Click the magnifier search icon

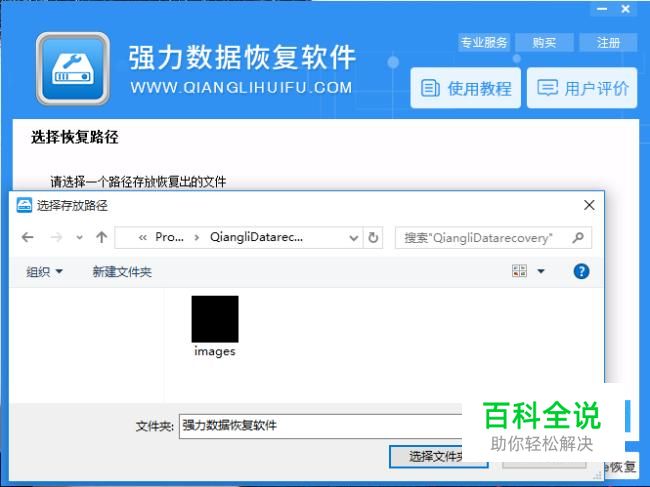tap(578, 237)
